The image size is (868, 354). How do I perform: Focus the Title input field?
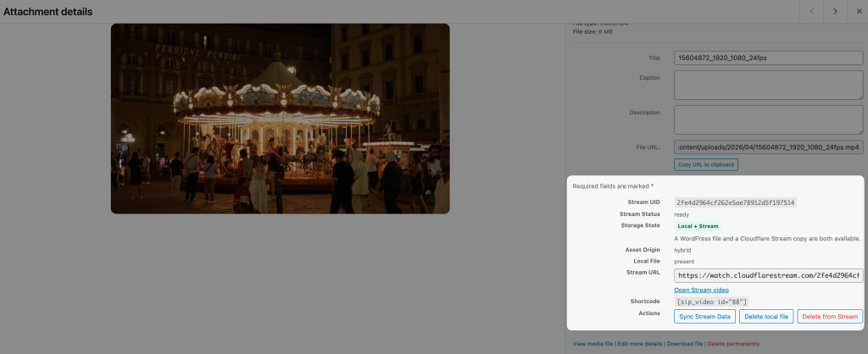[768, 58]
